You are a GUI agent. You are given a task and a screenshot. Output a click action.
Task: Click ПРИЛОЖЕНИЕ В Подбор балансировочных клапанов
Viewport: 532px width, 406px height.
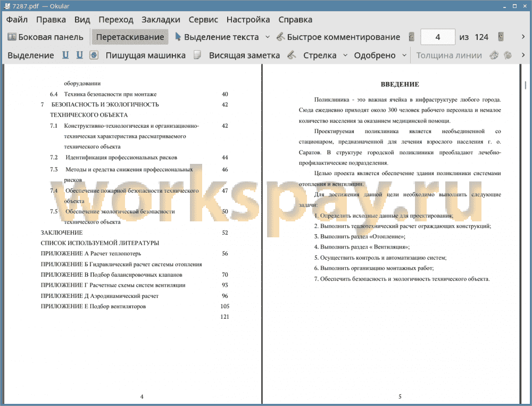pos(111,275)
